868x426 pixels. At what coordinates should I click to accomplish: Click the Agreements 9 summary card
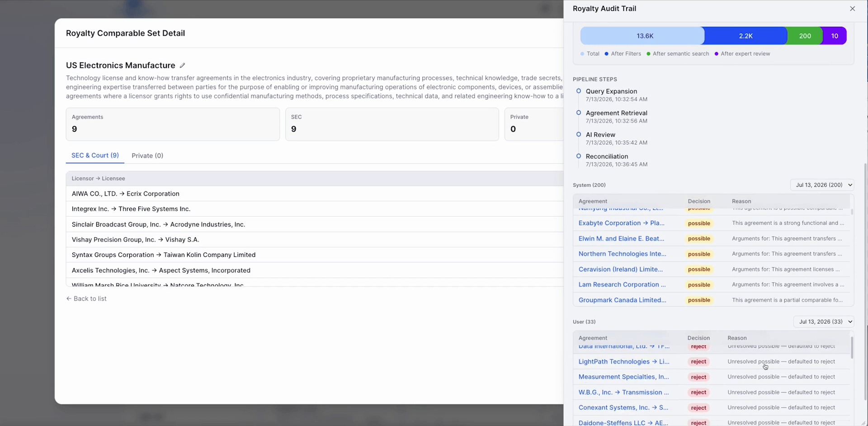coord(173,124)
